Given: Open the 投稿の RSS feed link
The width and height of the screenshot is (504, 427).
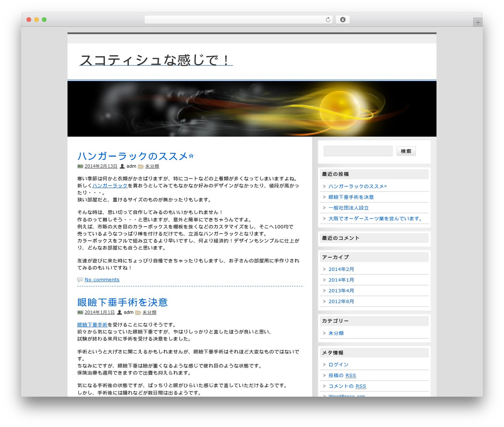Looking at the screenshot, I should (x=342, y=375).
